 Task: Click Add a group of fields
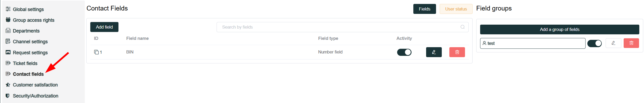(559, 29)
